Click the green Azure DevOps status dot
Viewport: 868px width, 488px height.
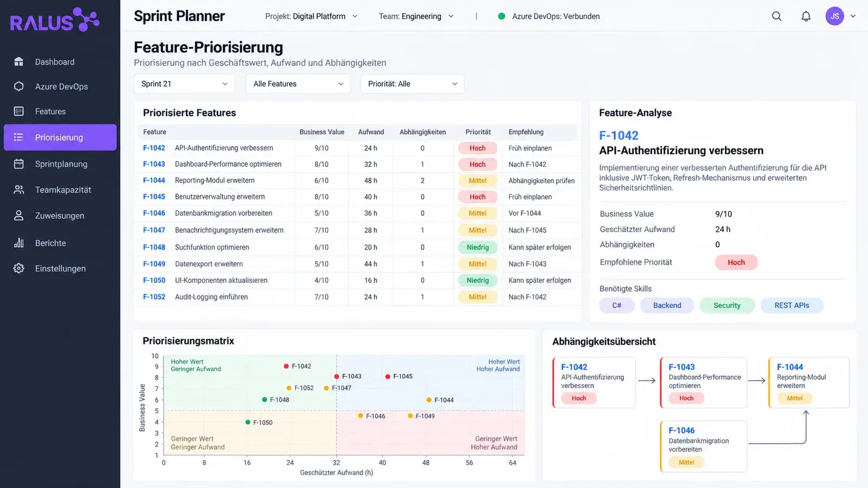click(502, 16)
